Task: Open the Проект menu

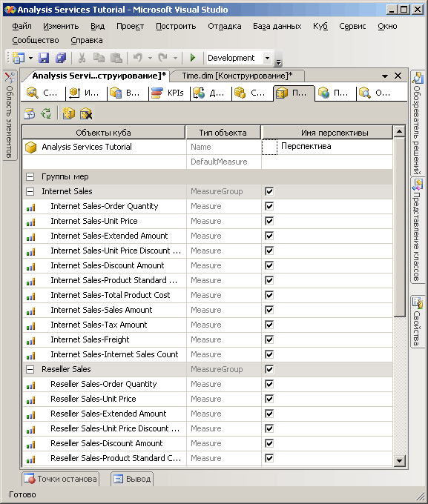Action: click(130, 27)
